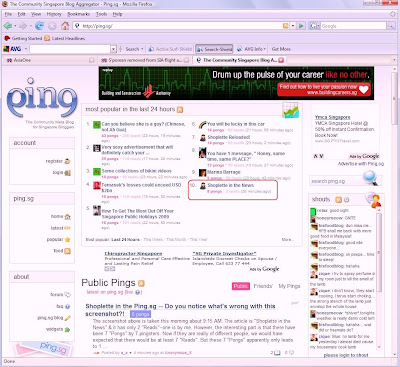Switch to the AsiaOne tab
This screenshot has height=367, width=400.
click(x=50, y=60)
